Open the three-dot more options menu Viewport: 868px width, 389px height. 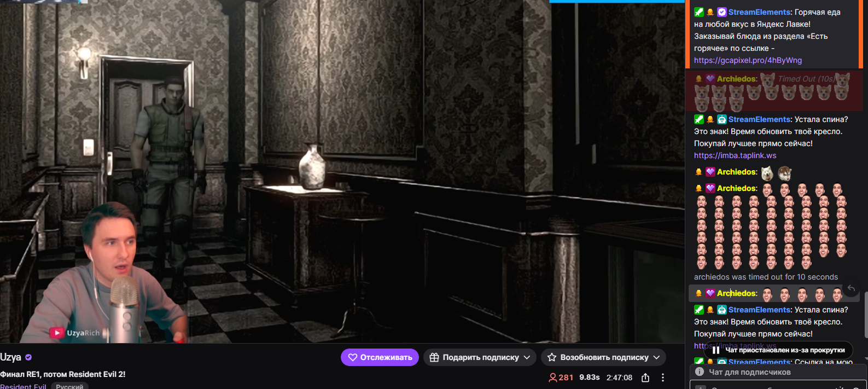(663, 378)
